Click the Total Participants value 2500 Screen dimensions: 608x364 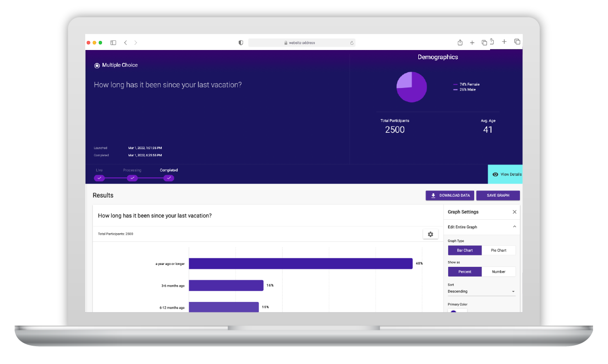(395, 130)
